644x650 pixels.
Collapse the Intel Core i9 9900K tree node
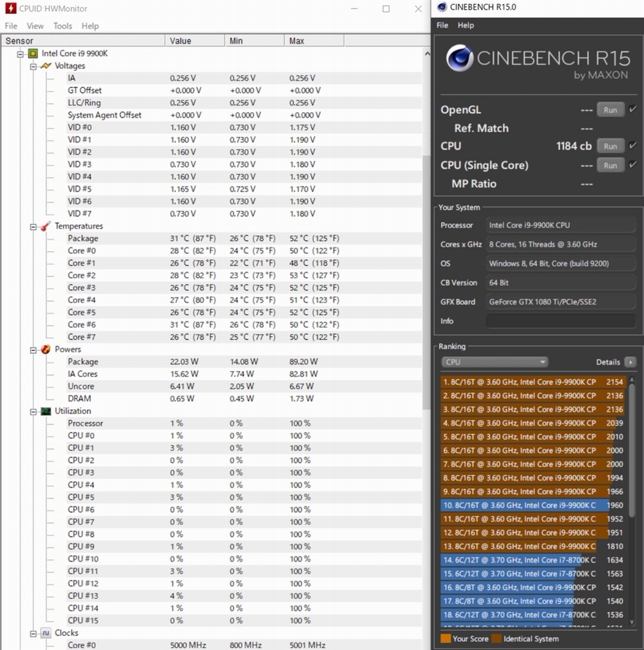20,54
